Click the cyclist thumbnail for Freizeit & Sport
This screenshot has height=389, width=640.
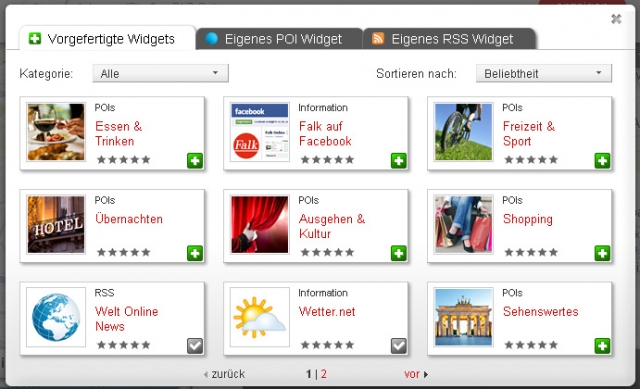(463, 132)
